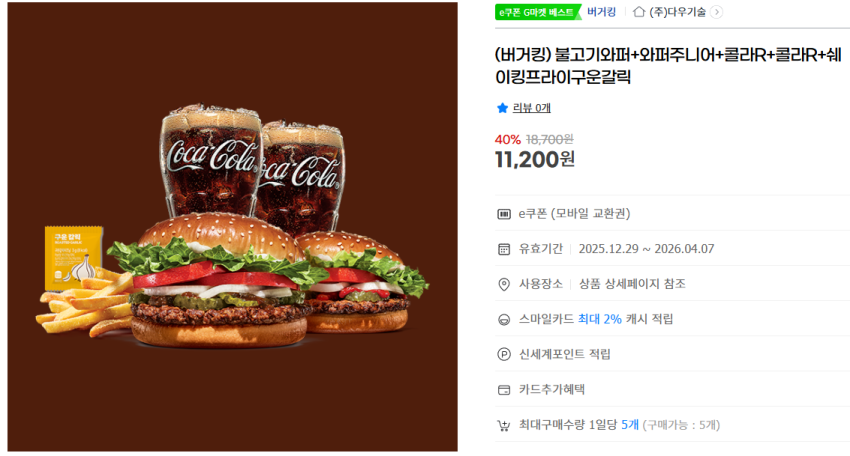Open the (주)다우기술 seller shop link
Screen dimensions: 850x456
point(677,11)
